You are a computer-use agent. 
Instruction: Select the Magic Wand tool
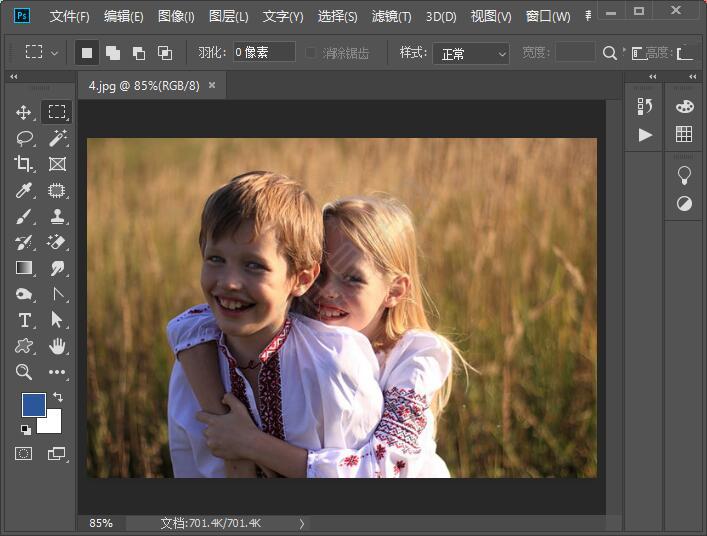tap(57, 138)
